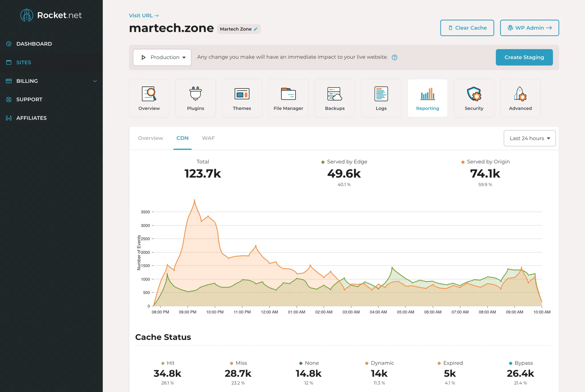585x392 pixels.
Task: Switch to the WAF tab
Action: tap(208, 138)
